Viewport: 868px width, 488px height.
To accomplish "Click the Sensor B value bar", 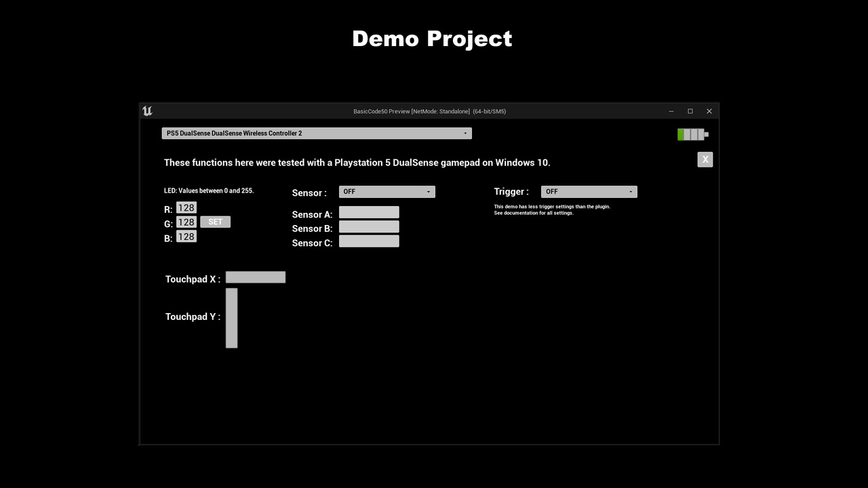I will click(369, 226).
